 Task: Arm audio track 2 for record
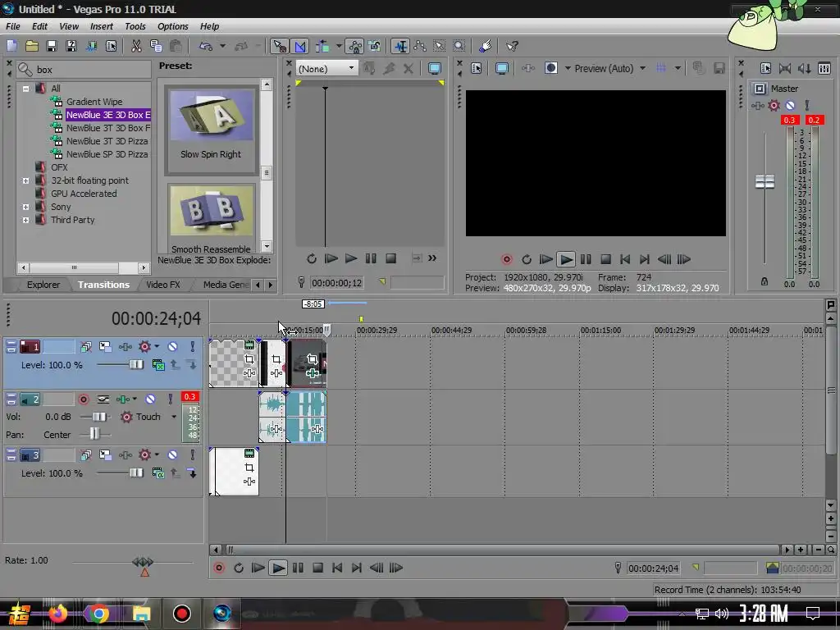tap(84, 399)
